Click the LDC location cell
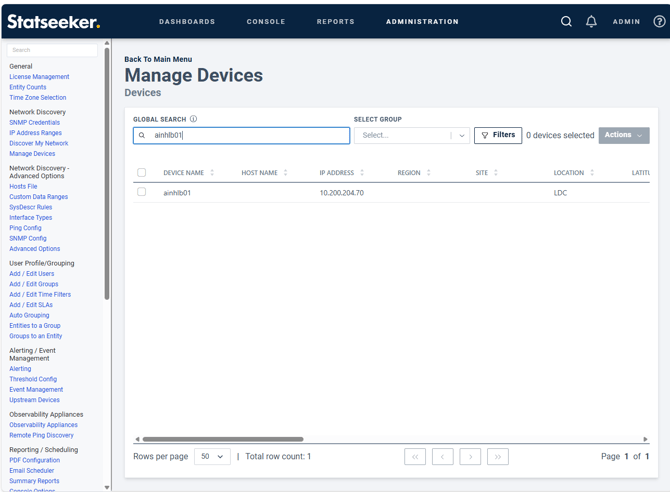Screen dimensions: 670x492 click(x=560, y=193)
